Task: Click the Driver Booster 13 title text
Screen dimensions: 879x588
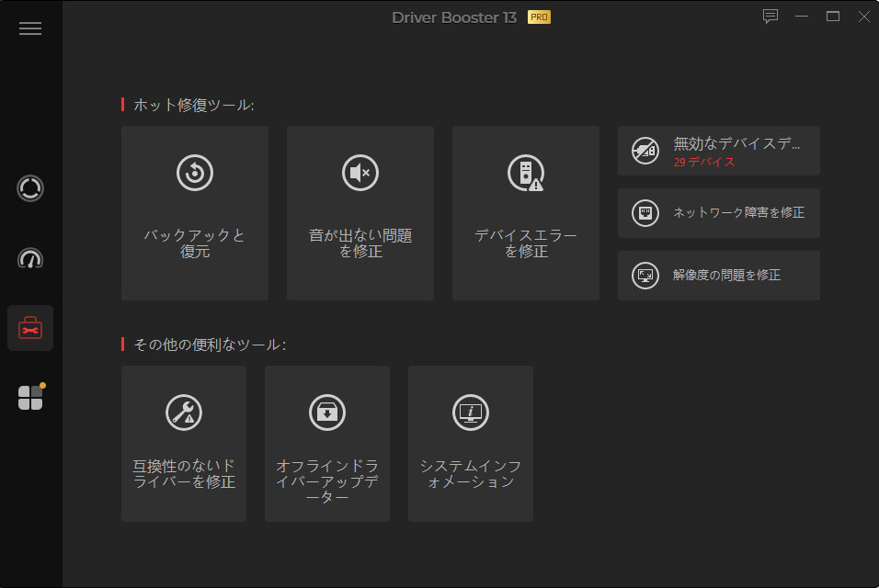Action: pos(454,17)
